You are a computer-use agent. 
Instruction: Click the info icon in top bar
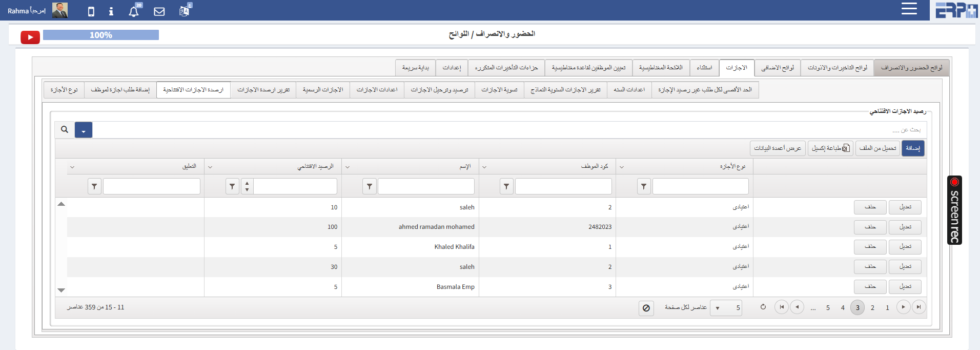click(111, 11)
